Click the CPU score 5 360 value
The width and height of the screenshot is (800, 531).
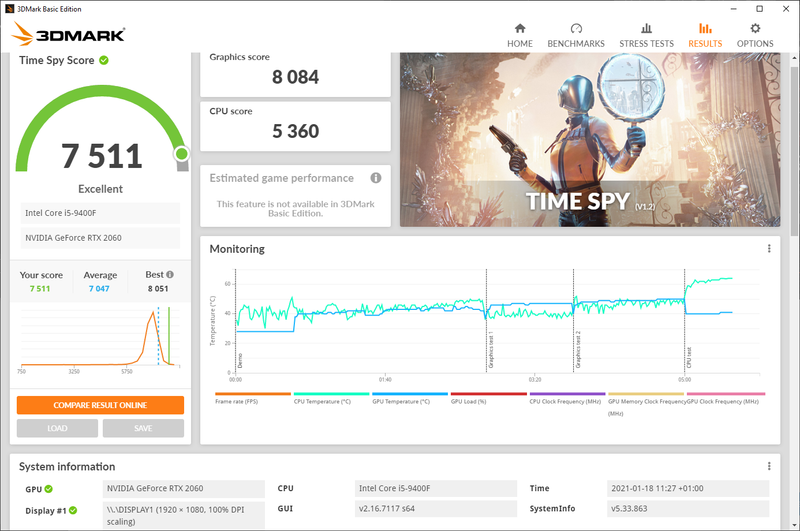click(295, 131)
